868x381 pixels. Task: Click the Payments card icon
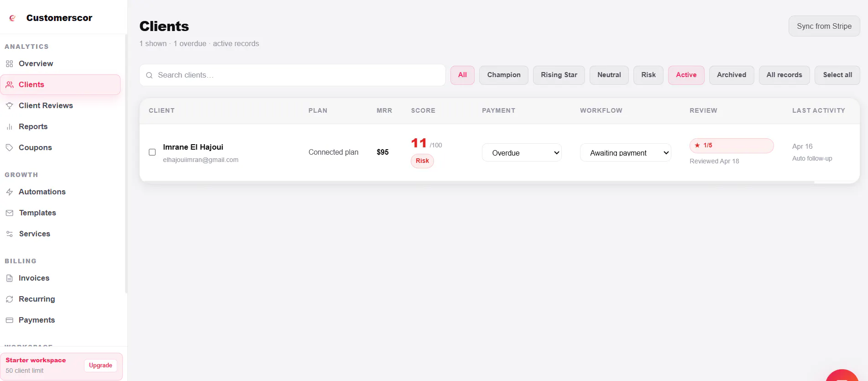(x=9, y=320)
